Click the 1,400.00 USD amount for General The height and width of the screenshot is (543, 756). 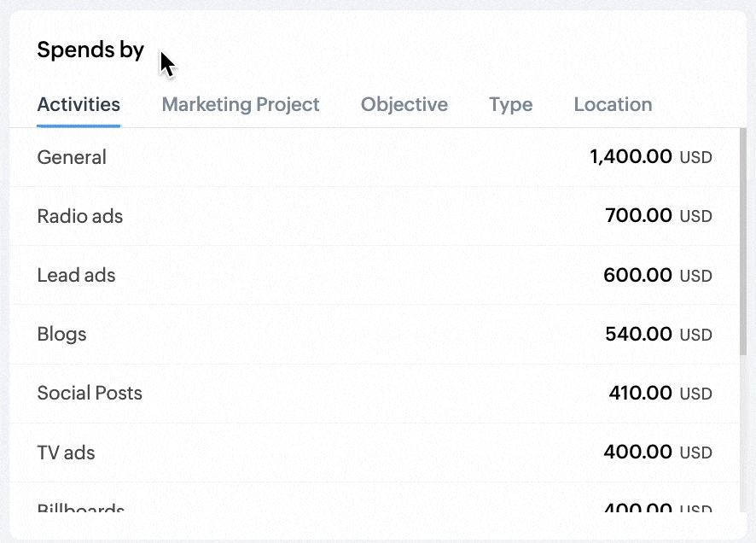650,157
